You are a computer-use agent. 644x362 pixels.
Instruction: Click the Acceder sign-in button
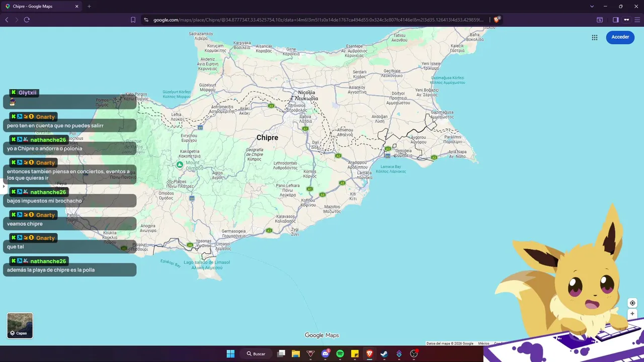point(620,37)
